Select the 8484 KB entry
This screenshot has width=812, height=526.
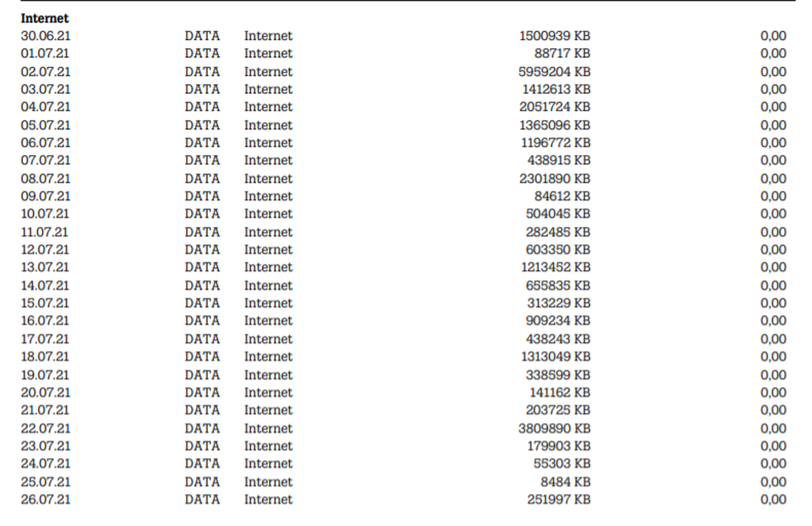tap(566, 482)
